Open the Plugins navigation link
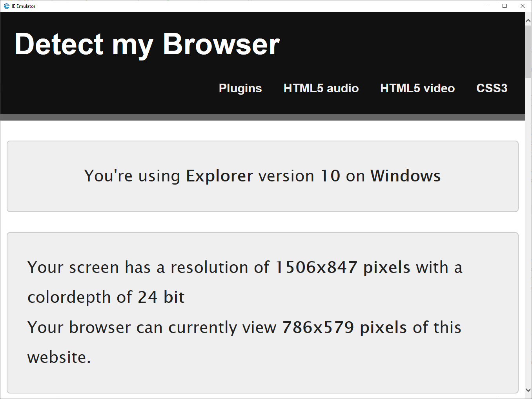Viewport: 532px width, 399px height. pos(240,88)
